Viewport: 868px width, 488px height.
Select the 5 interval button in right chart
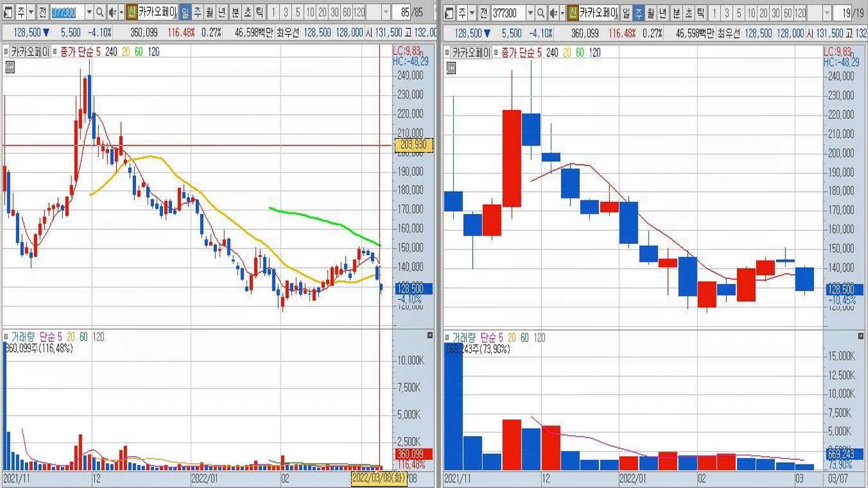point(739,13)
